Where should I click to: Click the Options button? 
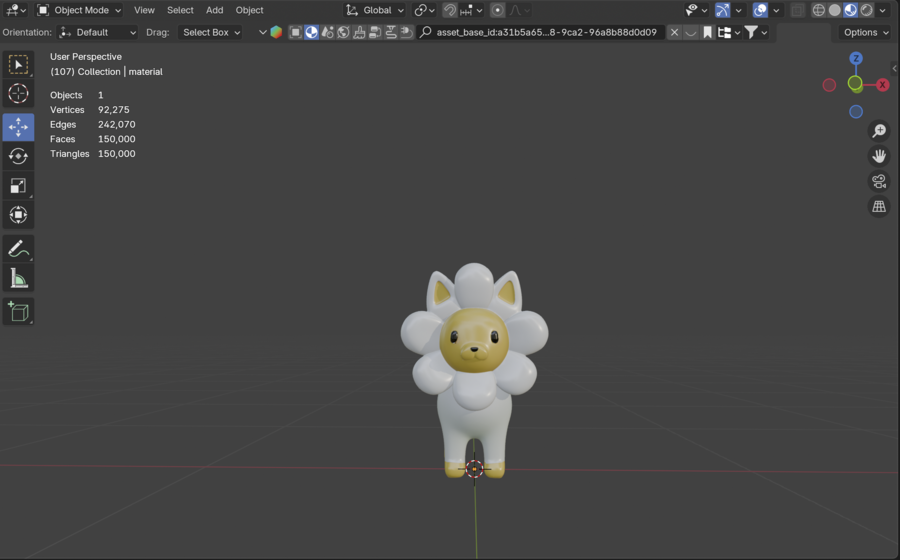tap(865, 32)
